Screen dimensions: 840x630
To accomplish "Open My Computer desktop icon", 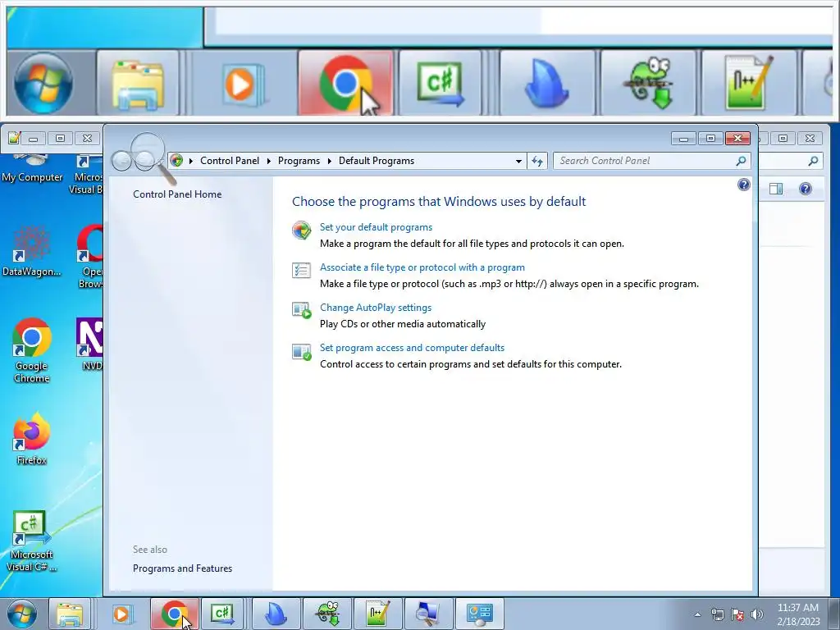I will click(x=32, y=169).
